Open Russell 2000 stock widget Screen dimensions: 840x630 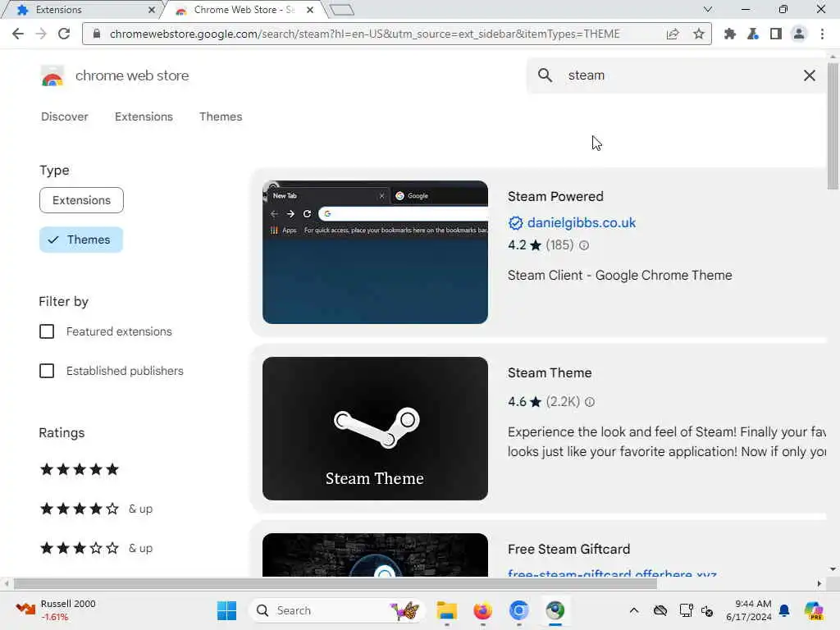coord(55,610)
